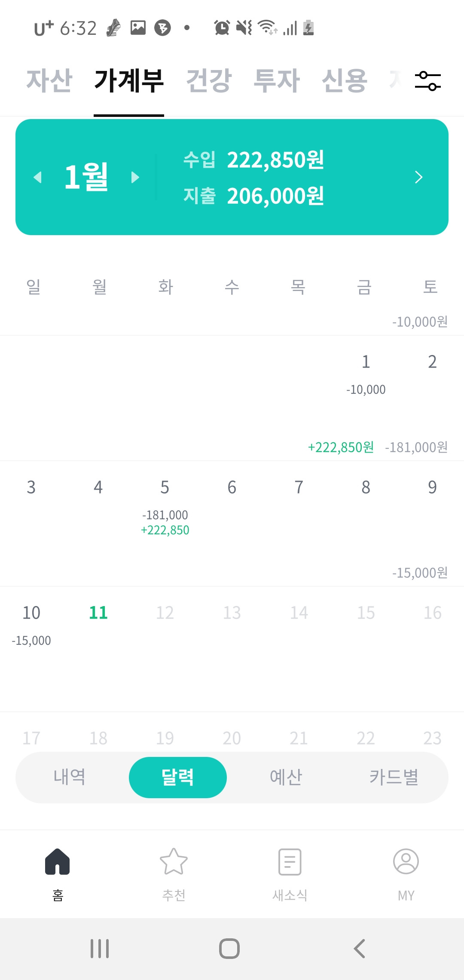This screenshot has width=464, height=980.
Task: Open the 추천 star icon
Action: (174, 862)
